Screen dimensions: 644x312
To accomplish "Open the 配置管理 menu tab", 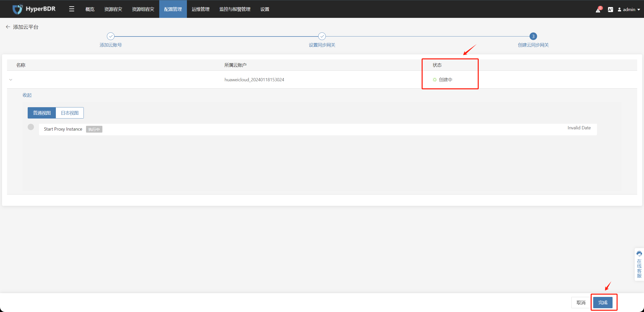I will (x=173, y=9).
